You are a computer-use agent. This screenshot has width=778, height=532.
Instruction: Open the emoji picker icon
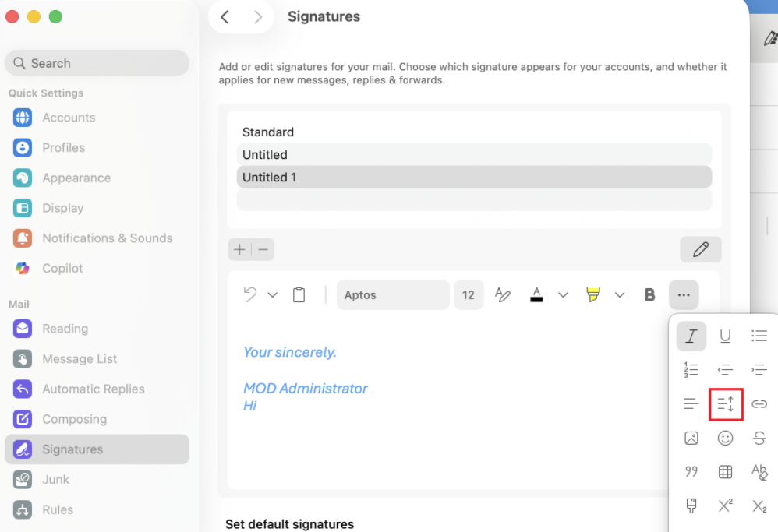(x=726, y=438)
